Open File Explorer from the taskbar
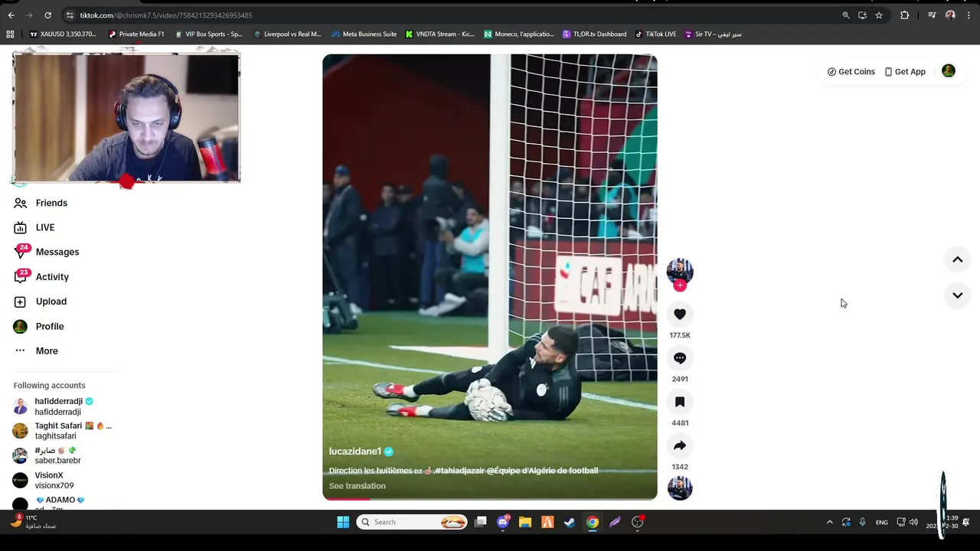Image resolution: width=980 pixels, height=551 pixels. coord(525,522)
